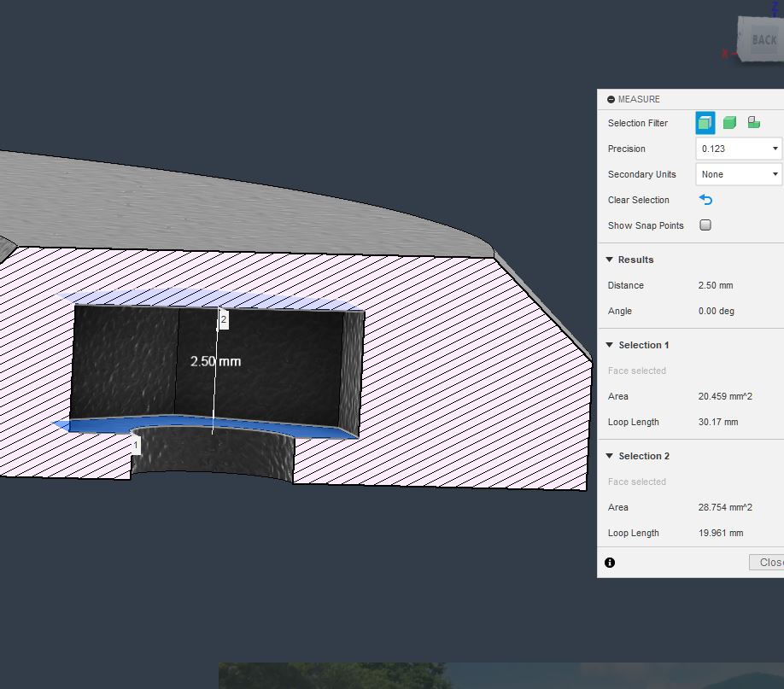Collapse the Selection 1 section
The height and width of the screenshot is (689, 784).
pos(609,345)
